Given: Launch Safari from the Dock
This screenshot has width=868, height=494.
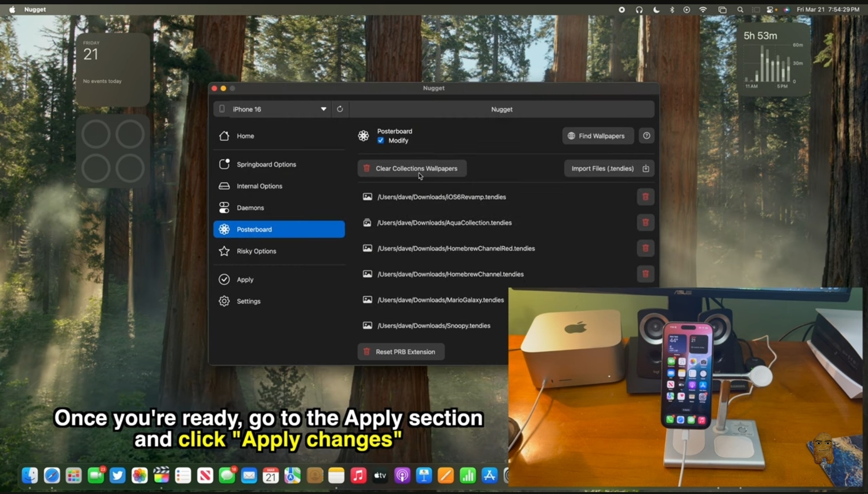Looking at the screenshot, I should pyautogui.click(x=52, y=476).
